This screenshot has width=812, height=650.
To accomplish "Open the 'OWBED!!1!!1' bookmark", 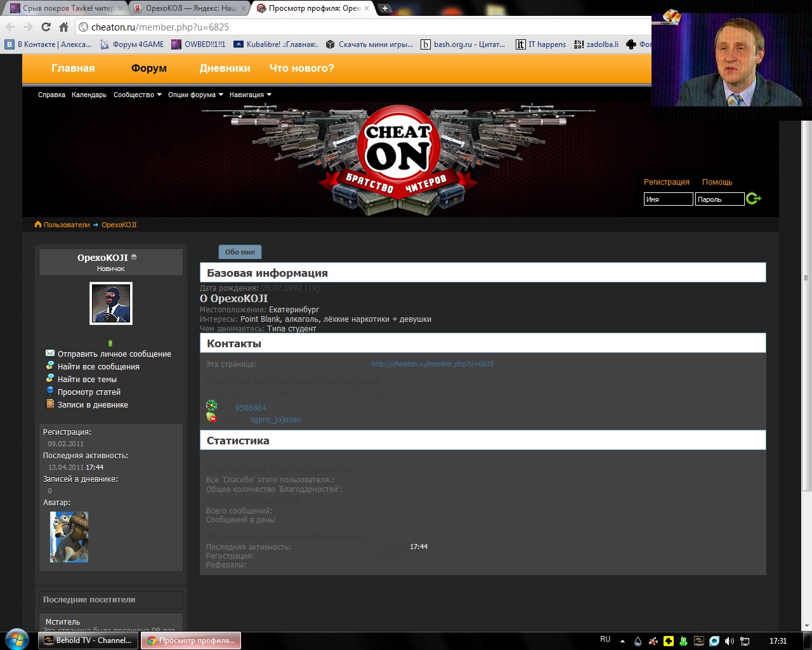I will [x=199, y=44].
